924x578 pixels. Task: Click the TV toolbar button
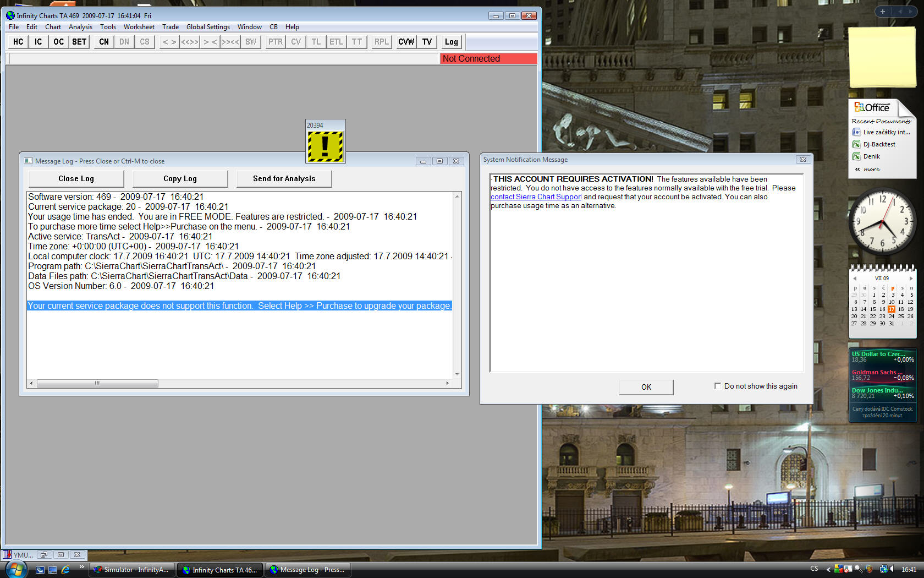427,42
